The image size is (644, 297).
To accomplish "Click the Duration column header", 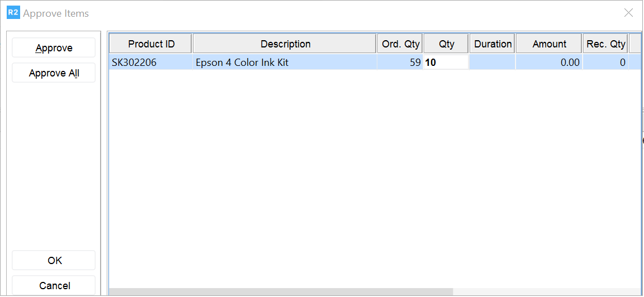I will pos(493,44).
